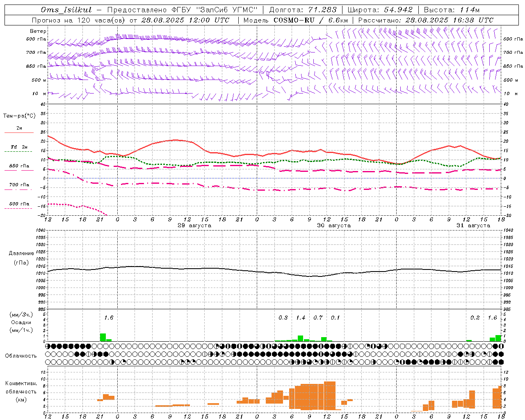Click the precipitation amount '0.3'
The image size is (525, 420).
pyautogui.click(x=283, y=318)
